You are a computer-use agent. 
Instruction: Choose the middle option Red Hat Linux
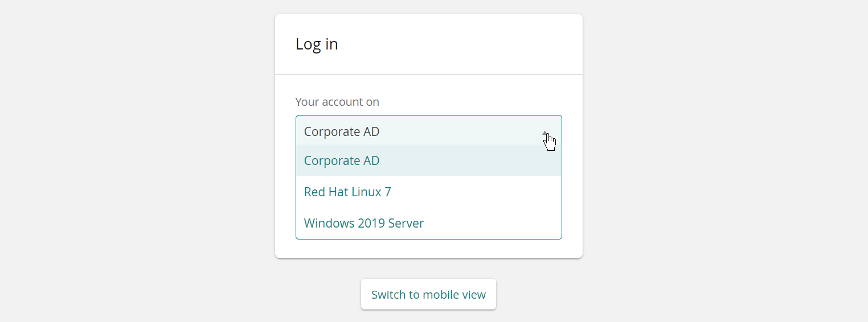347,192
